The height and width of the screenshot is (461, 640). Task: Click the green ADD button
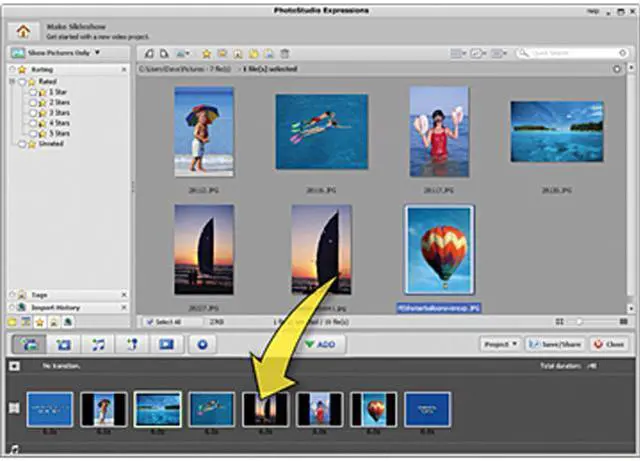point(321,344)
